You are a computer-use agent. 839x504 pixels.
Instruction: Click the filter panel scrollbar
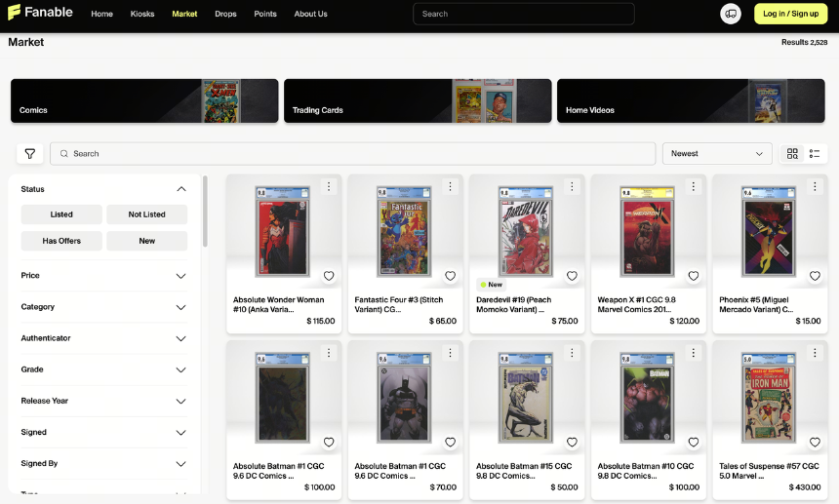(x=205, y=212)
